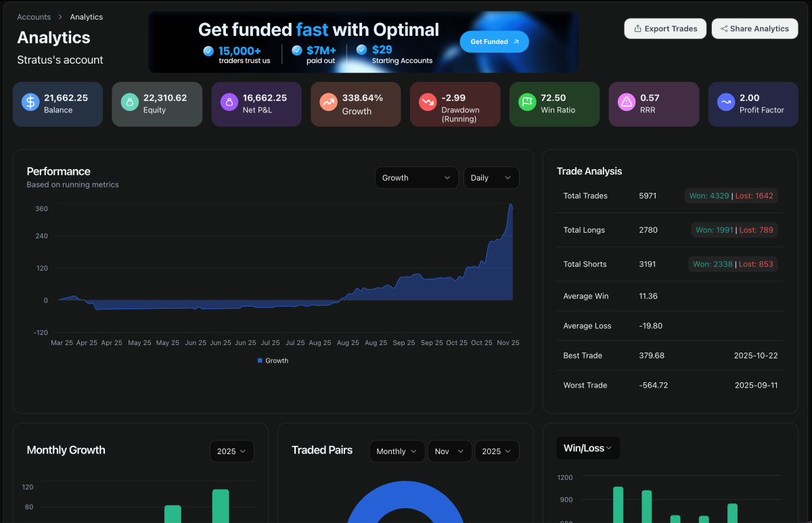Open the Growth metric dropdown
This screenshot has height=523, width=812.
point(416,177)
